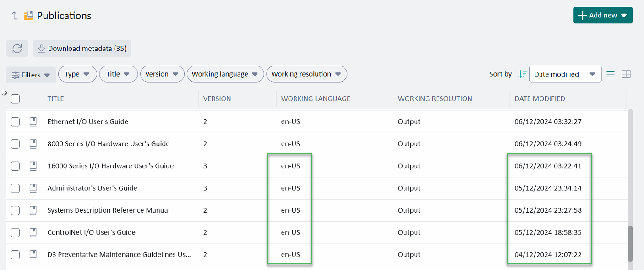This screenshot has height=270, width=644.
Task: Check the Systems Description Reference Manual row
Action: [15, 210]
